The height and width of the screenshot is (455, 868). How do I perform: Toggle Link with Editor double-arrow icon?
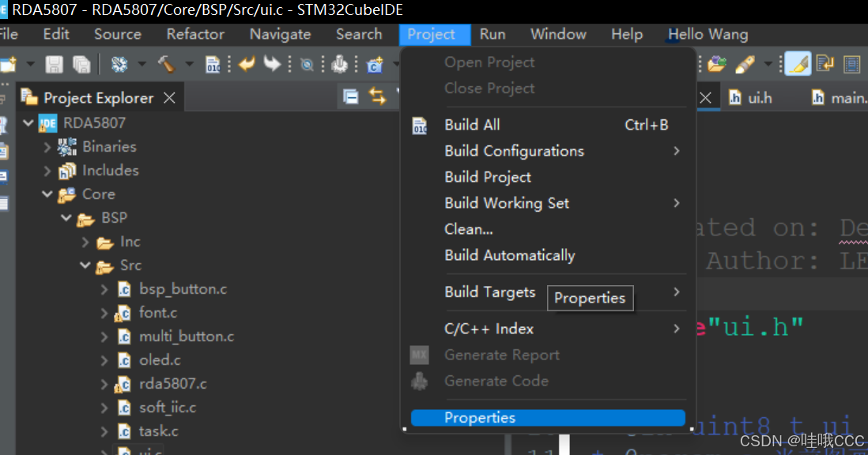[x=378, y=97]
